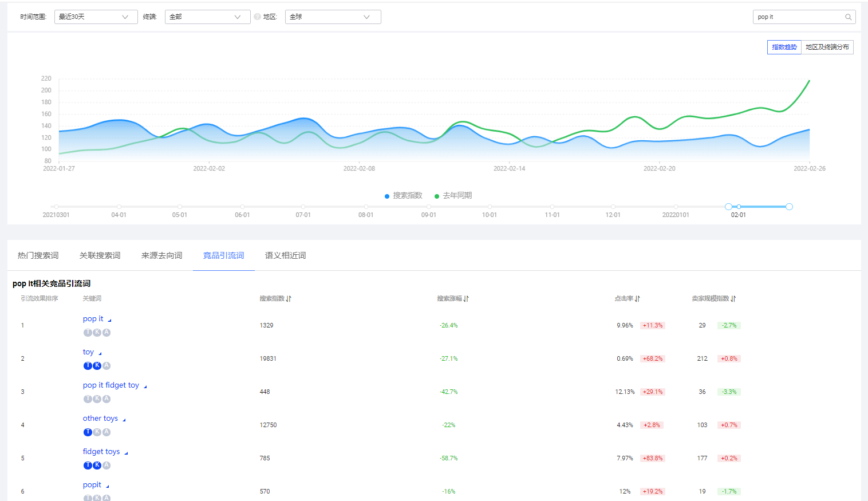Click the help icon beside 地区
Screen dimensions: 868x501
coord(257,17)
